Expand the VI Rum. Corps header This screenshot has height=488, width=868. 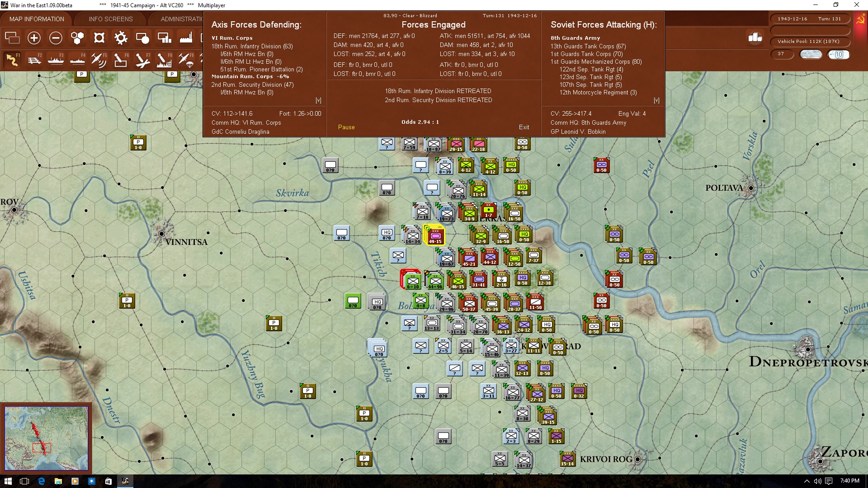[x=232, y=38]
